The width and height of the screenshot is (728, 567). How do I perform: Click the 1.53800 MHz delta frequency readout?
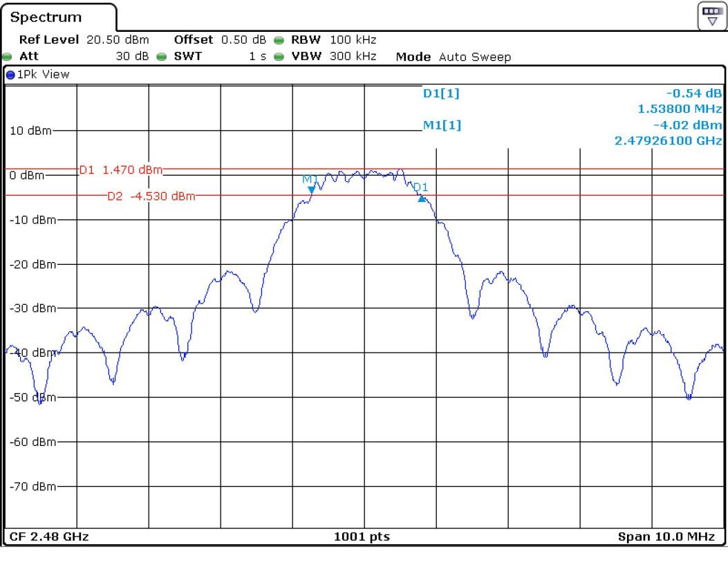[x=680, y=109]
